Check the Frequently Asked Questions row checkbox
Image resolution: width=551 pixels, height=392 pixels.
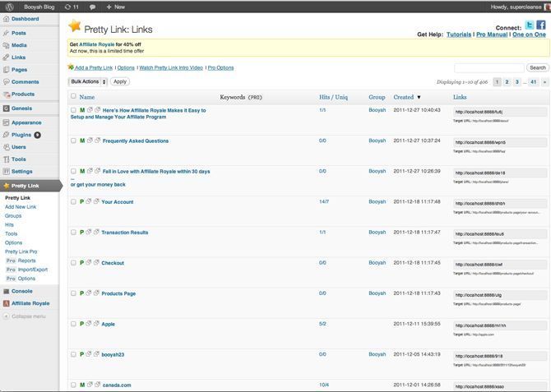[73, 141]
